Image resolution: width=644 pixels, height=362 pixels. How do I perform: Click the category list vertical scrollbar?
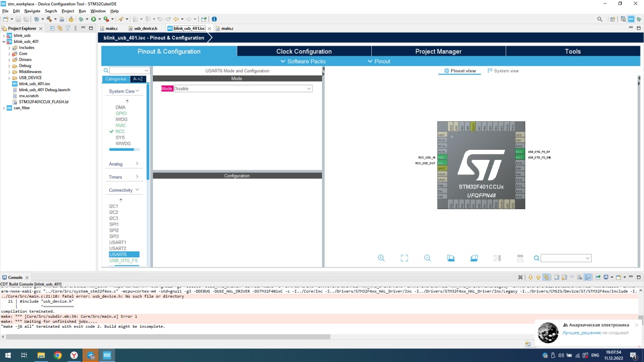click(x=148, y=131)
